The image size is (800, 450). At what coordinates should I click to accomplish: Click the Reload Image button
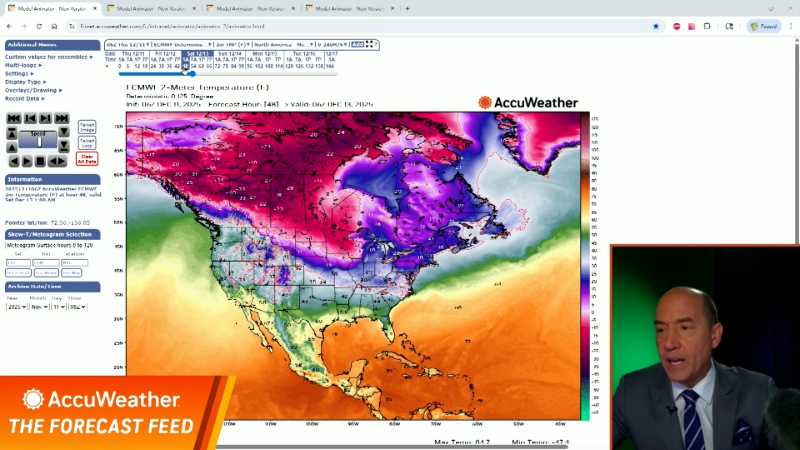87,127
